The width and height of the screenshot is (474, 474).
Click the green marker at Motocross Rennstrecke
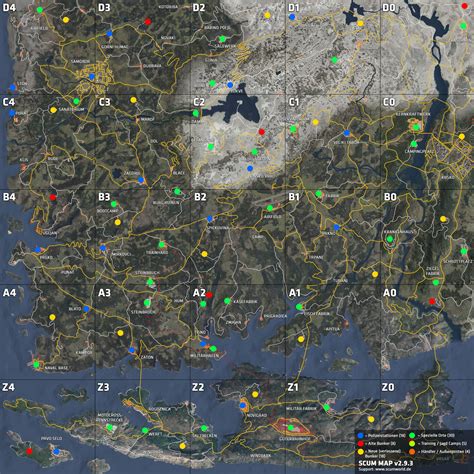tap(109, 427)
